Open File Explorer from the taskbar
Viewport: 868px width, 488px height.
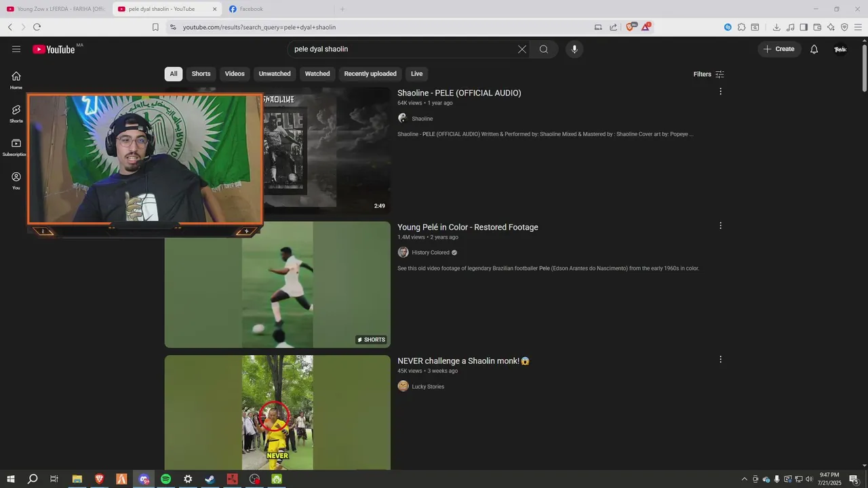pyautogui.click(x=77, y=479)
